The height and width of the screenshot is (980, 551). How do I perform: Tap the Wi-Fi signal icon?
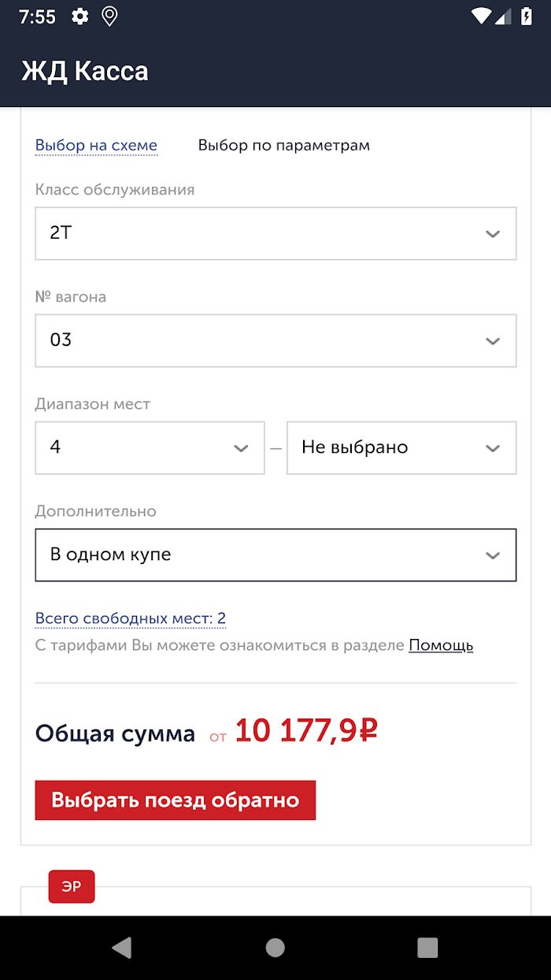point(483,16)
